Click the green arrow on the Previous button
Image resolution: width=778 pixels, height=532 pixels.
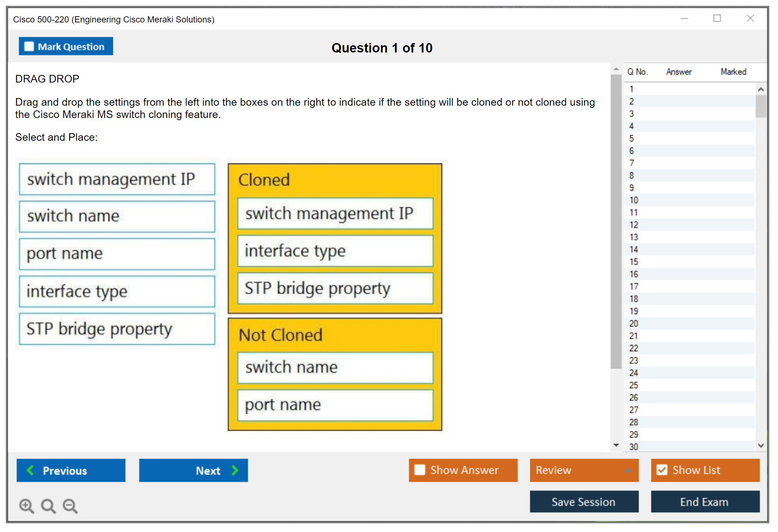[x=30, y=470]
